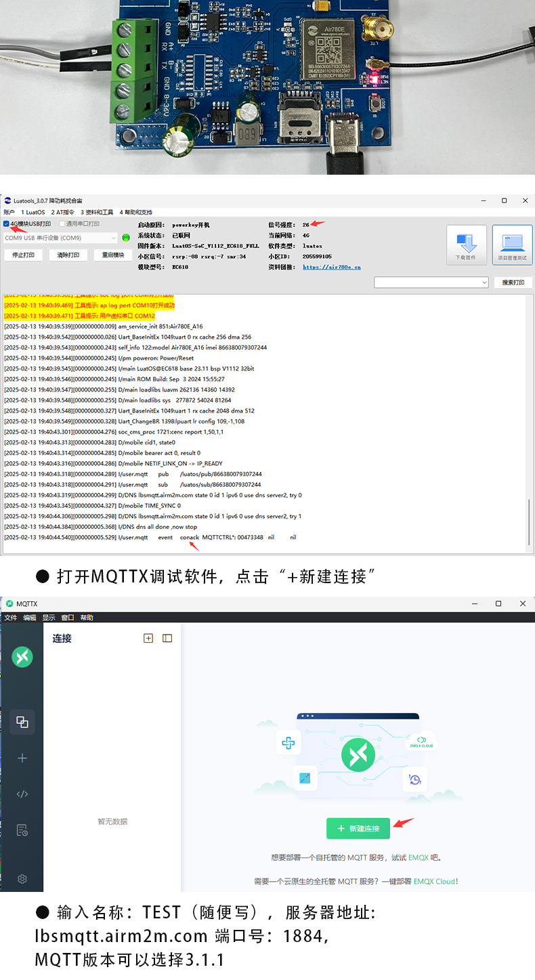The height and width of the screenshot is (980, 535).
Task: Open the air780e.cn resource link
Action: tap(331, 268)
